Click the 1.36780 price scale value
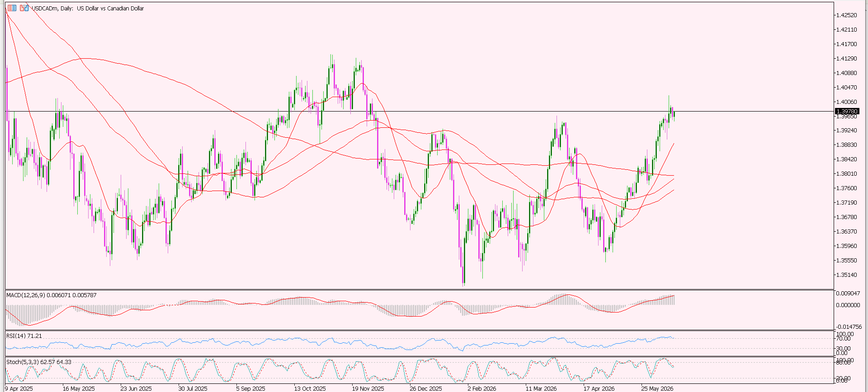Image resolution: width=868 pixels, height=392 pixels. pyautogui.click(x=846, y=217)
